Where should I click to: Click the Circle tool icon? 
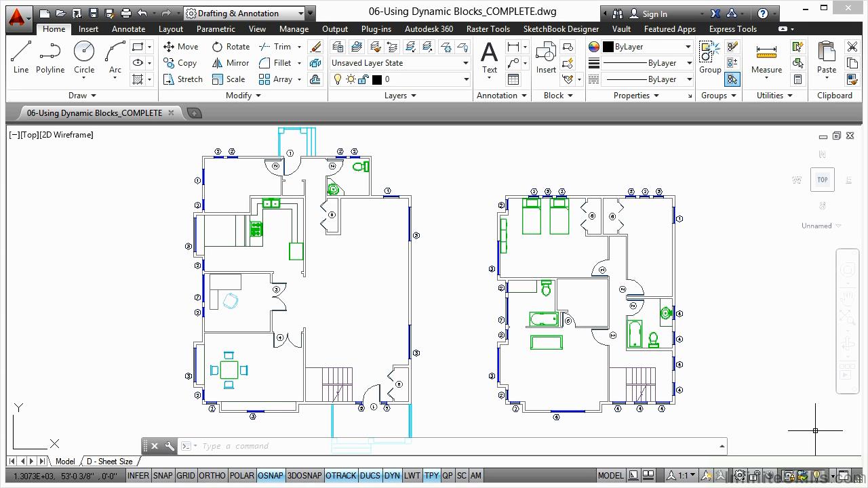(84, 52)
